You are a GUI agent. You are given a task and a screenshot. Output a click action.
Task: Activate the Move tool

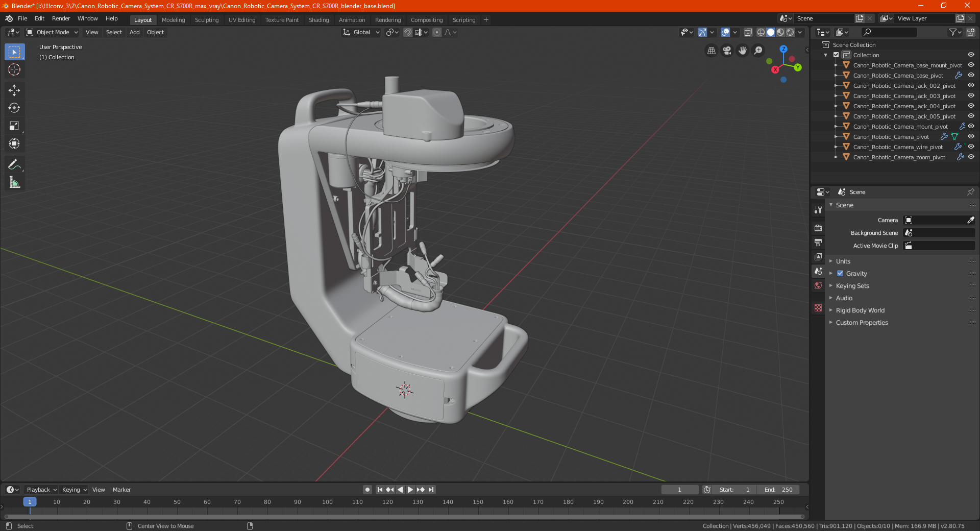(x=14, y=90)
